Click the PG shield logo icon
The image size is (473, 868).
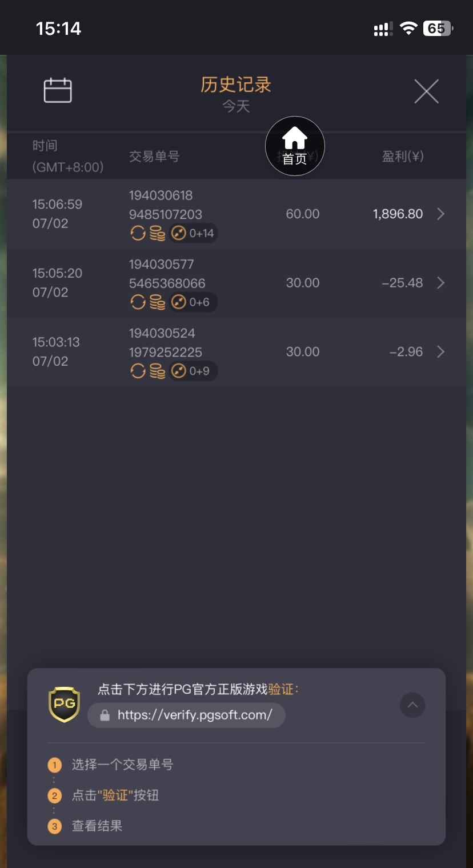coord(64,705)
